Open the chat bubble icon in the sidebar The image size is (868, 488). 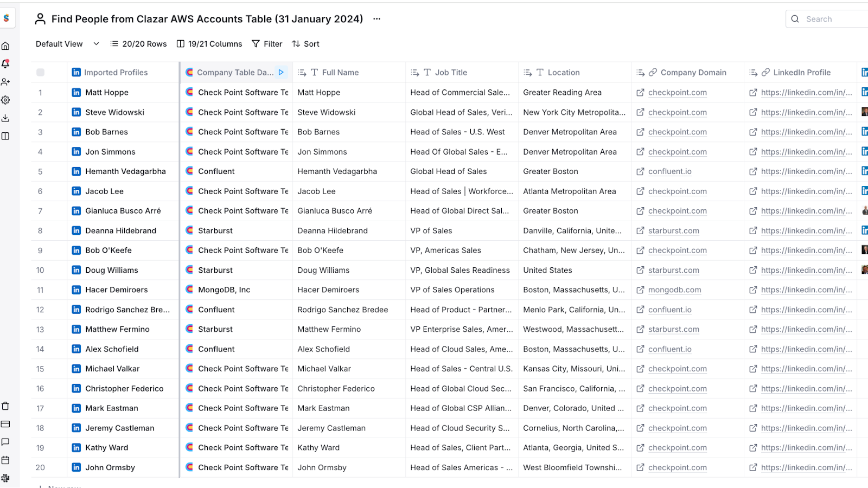[x=5, y=442]
